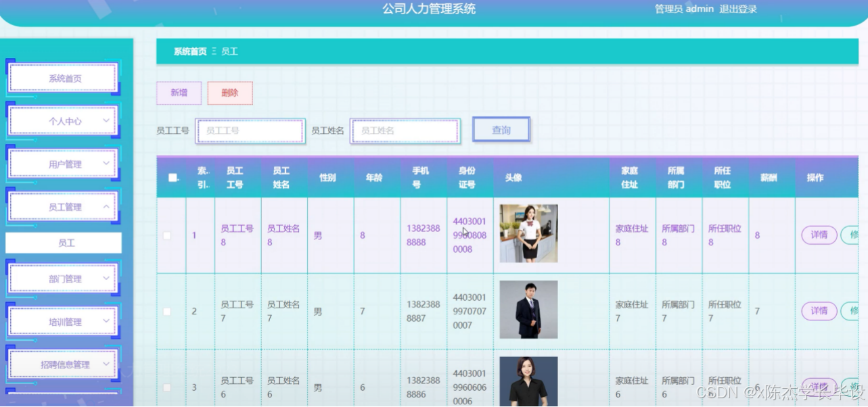
Task: Open the 用户管理 sidebar menu
Action: tap(64, 164)
